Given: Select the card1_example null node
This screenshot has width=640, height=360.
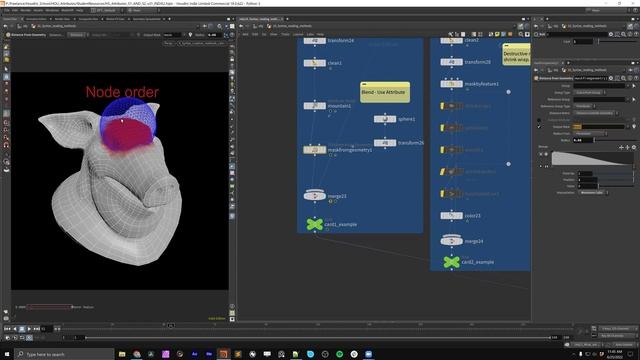Looking at the screenshot, I should 315,224.
